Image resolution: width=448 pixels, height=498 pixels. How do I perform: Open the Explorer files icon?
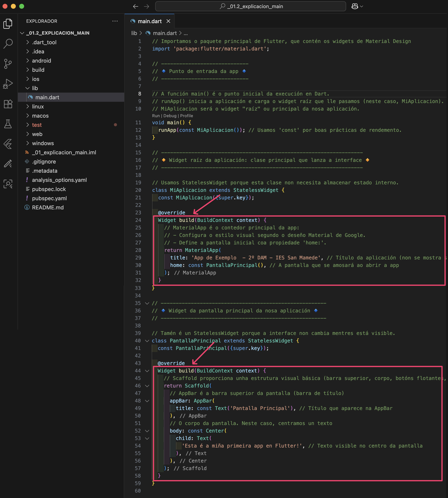[8, 24]
